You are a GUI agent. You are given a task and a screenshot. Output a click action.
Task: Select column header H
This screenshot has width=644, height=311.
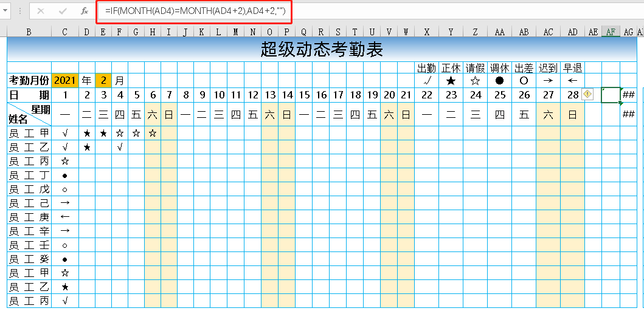[153, 32]
